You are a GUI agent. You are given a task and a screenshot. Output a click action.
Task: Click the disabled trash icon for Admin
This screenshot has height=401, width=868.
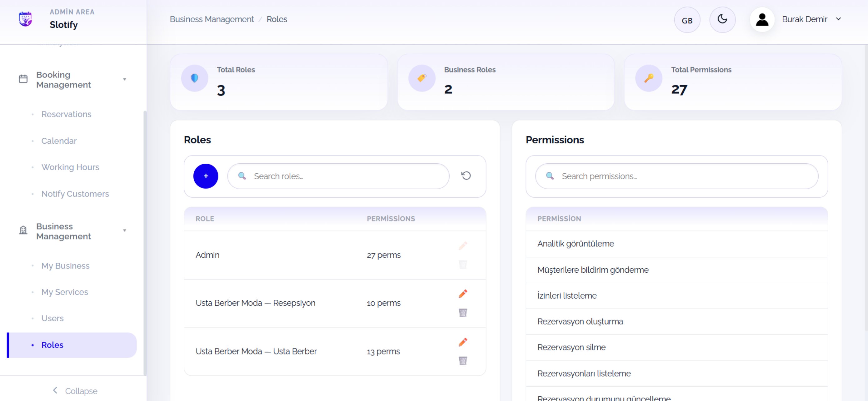463,264
